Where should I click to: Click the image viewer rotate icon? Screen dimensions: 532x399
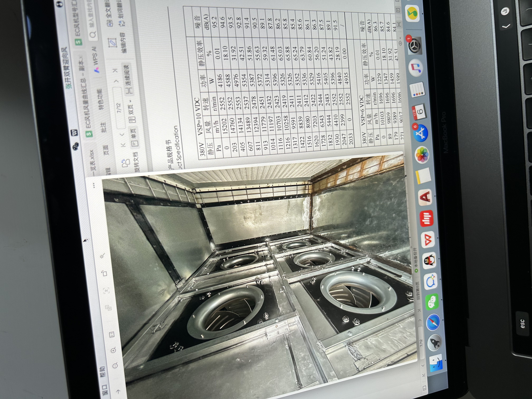click(105, 273)
